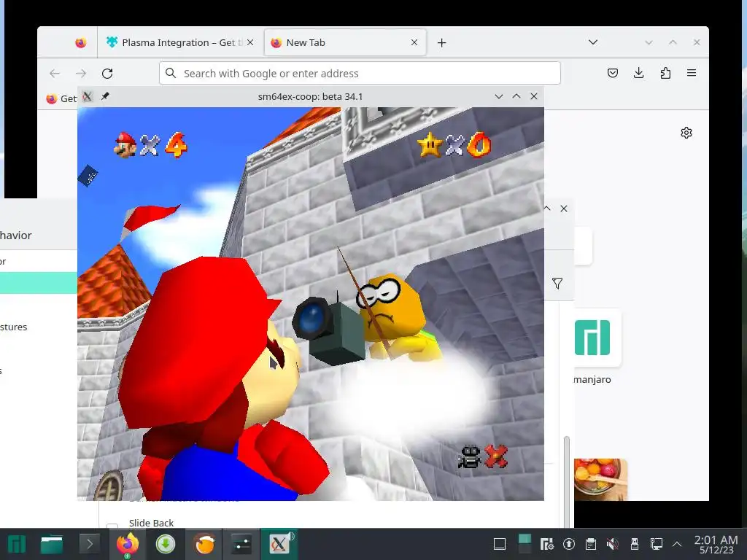
Task: Open Save to Pocket in Firefox toolbar
Action: tap(613, 73)
